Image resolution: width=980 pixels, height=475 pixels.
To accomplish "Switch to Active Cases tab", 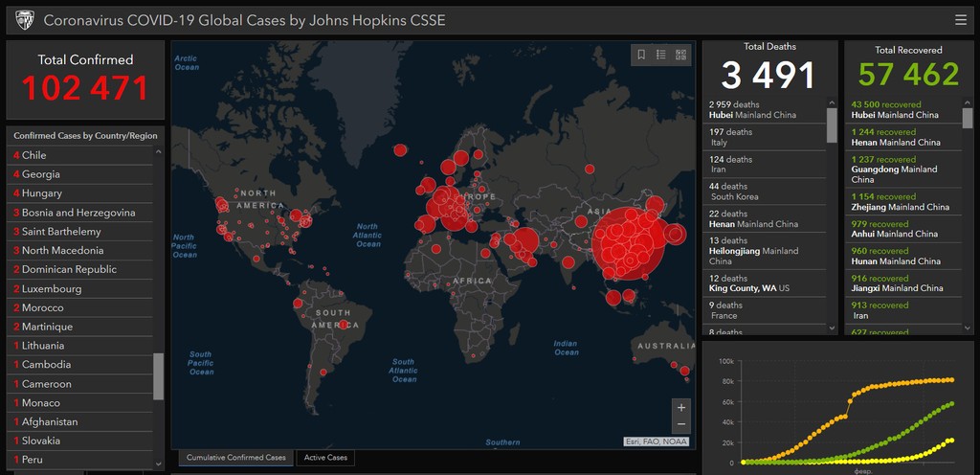I will tap(325, 458).
